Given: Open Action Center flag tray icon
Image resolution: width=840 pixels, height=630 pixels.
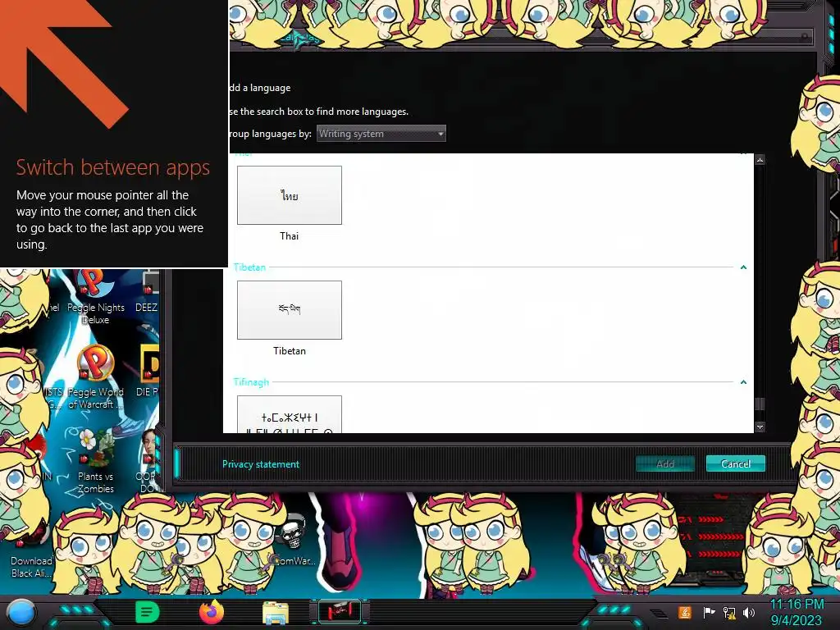Looking at the screenshot, I should point(709,612).
